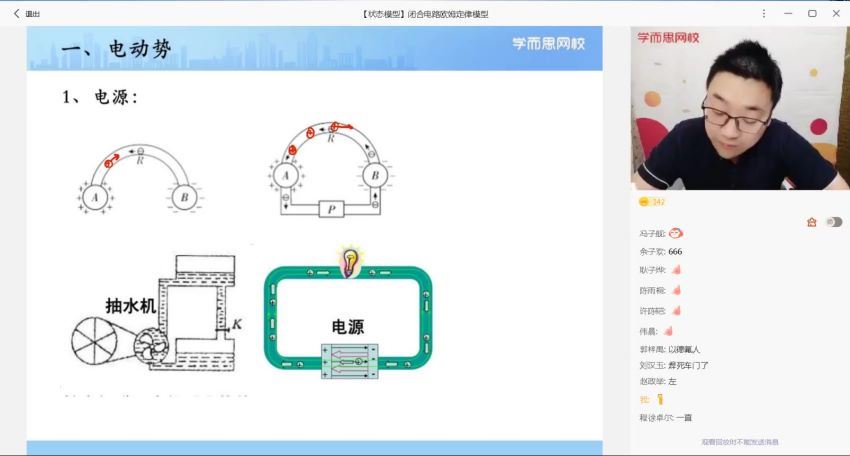Select chat message ending with 车门了
Image resolution: width=850 pixels, height=456 pixels.
pyautogui.click(x=674, y=365)
